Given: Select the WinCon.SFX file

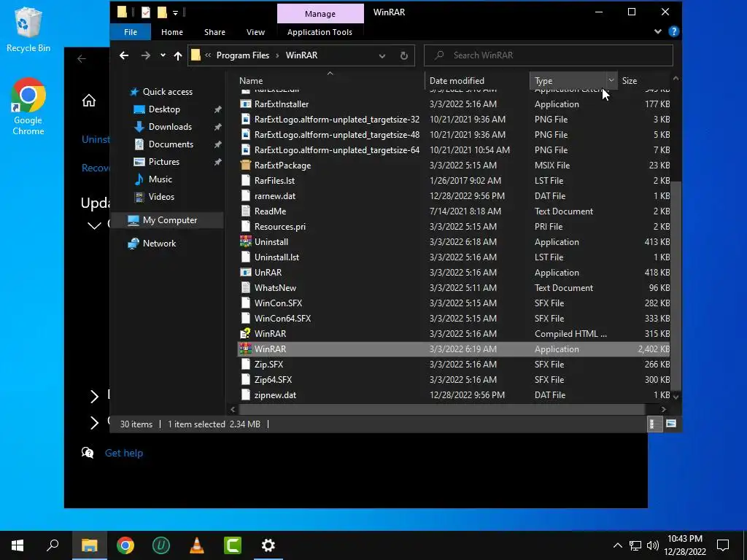Looking at the screenshot, I should click(x=278, y=303).
